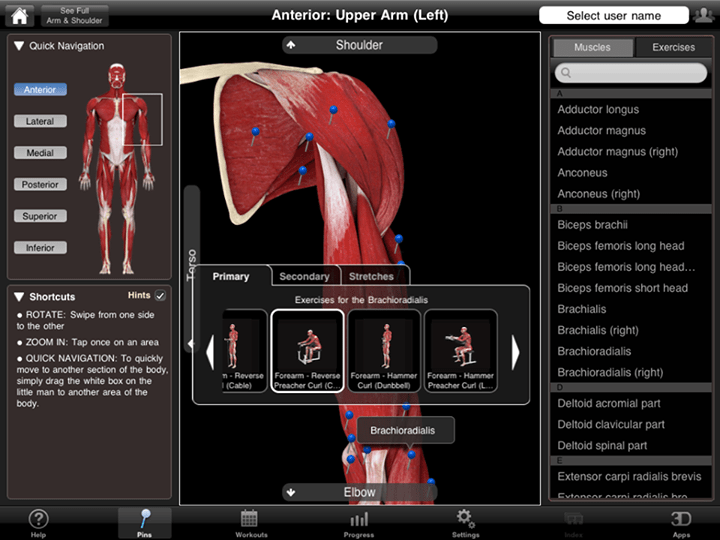
Task: Tap the Home icon
Action: coord(19,15)
